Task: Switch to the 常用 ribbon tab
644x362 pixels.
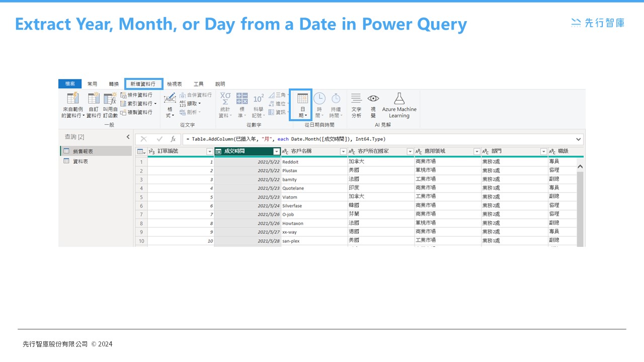Action: (x=92, y=83)
